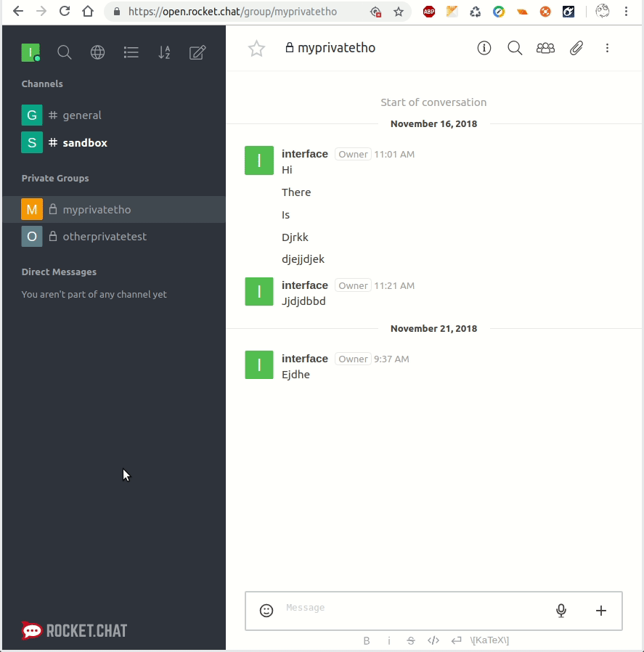Open the general channel

114,115
